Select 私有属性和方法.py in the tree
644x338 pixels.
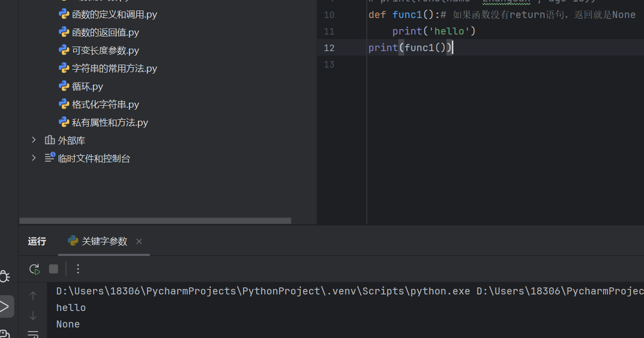(x=109, y=122)
